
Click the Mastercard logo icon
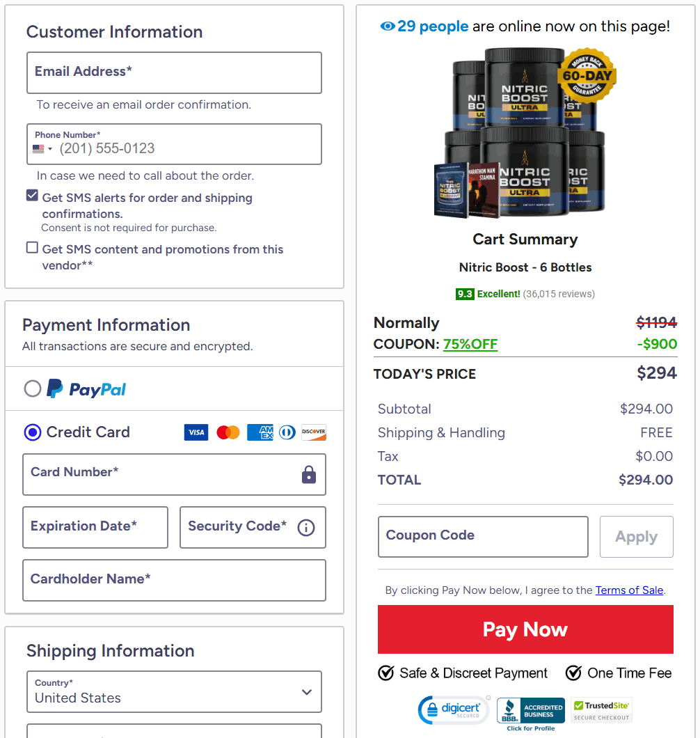228,432
